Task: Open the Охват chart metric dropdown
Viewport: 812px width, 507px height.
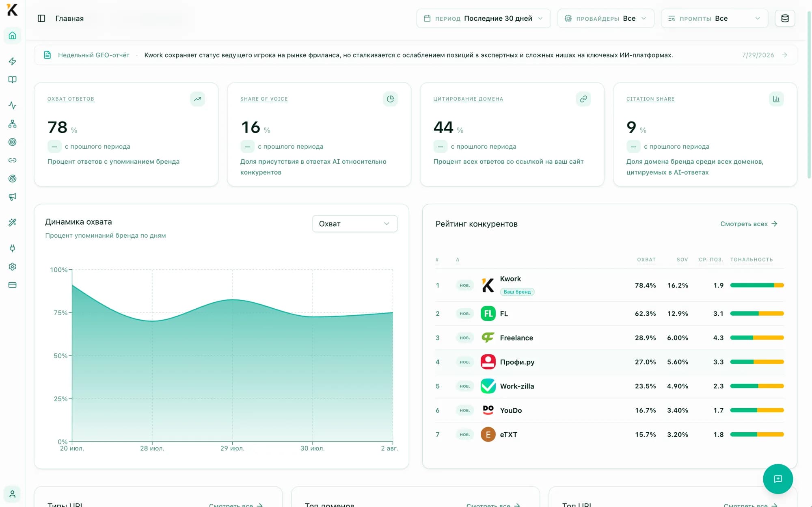Action: click(355, 223)
